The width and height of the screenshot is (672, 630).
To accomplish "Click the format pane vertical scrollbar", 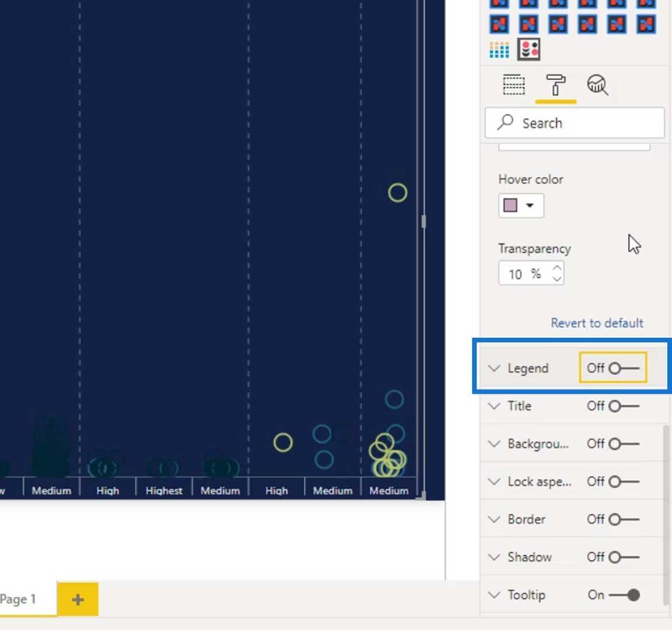I will click(x=666, y=514).
